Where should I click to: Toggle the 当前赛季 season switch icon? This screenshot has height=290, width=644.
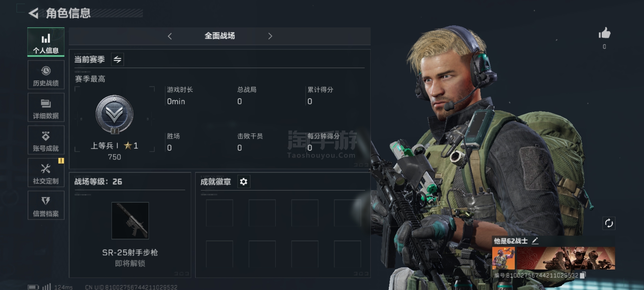coord(118,59)
